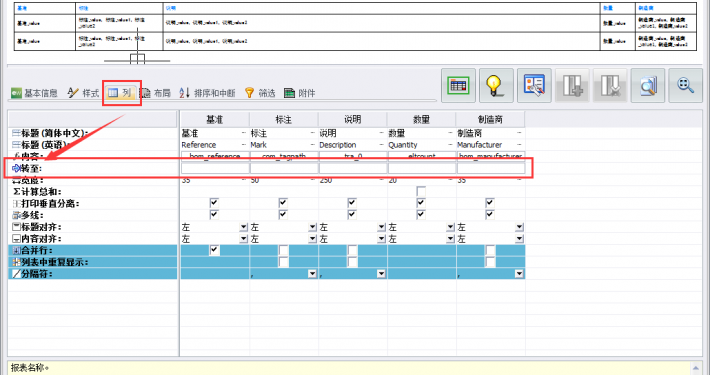Open the report preview magnifier icon
The height and width of the screenshot is (375, 710).
tap(648, 85)
